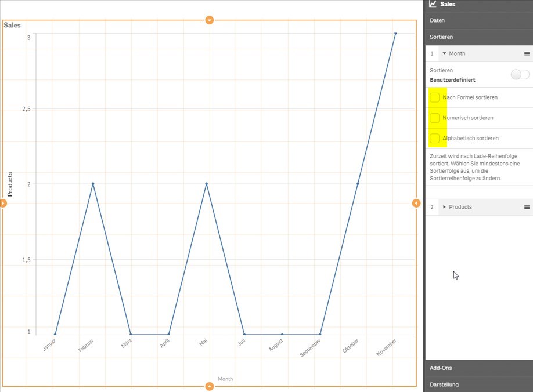Enable Nach Formel sortieren checkbox
The height and width of the screenshot is (392, 533).
coord(434,97)
